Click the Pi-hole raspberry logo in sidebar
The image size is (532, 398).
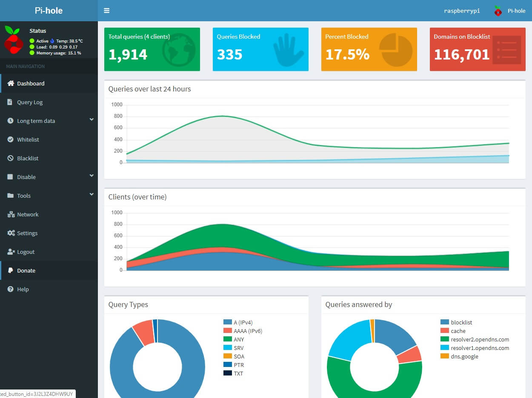click(13, 40)
